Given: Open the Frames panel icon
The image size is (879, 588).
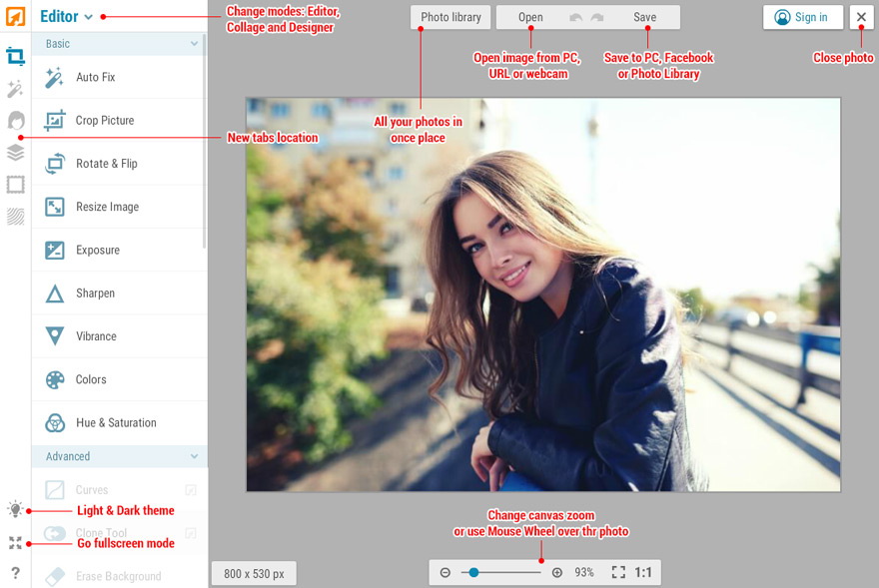Looking at the screenshot, I should pos(14,184).
